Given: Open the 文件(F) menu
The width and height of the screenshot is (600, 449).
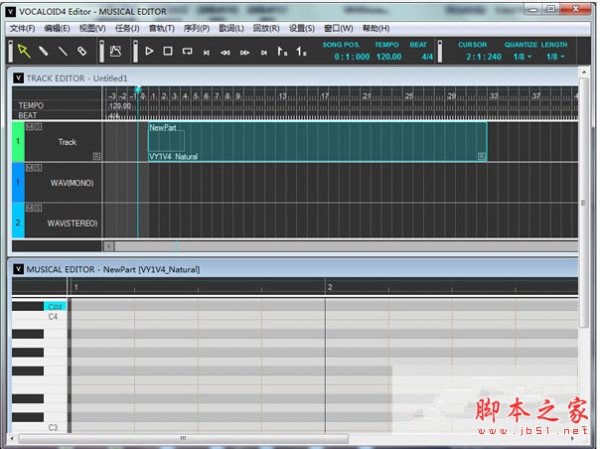Looking at the screenshot, I should [x=22, y=28].
